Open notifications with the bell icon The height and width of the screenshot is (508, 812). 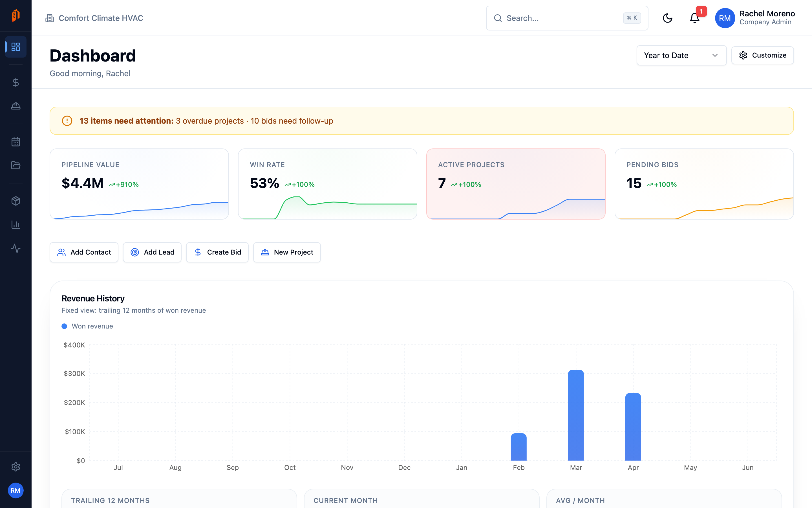694,18
